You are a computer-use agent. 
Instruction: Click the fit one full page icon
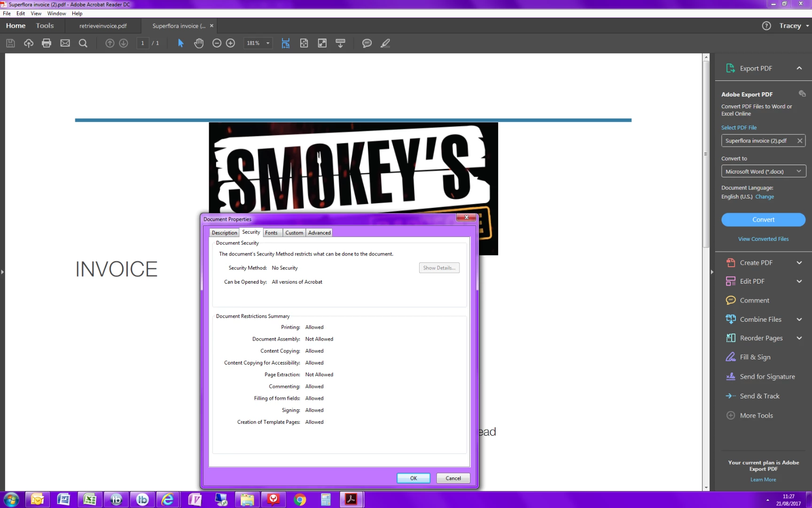pyautogui.click(x=304, y=43)
